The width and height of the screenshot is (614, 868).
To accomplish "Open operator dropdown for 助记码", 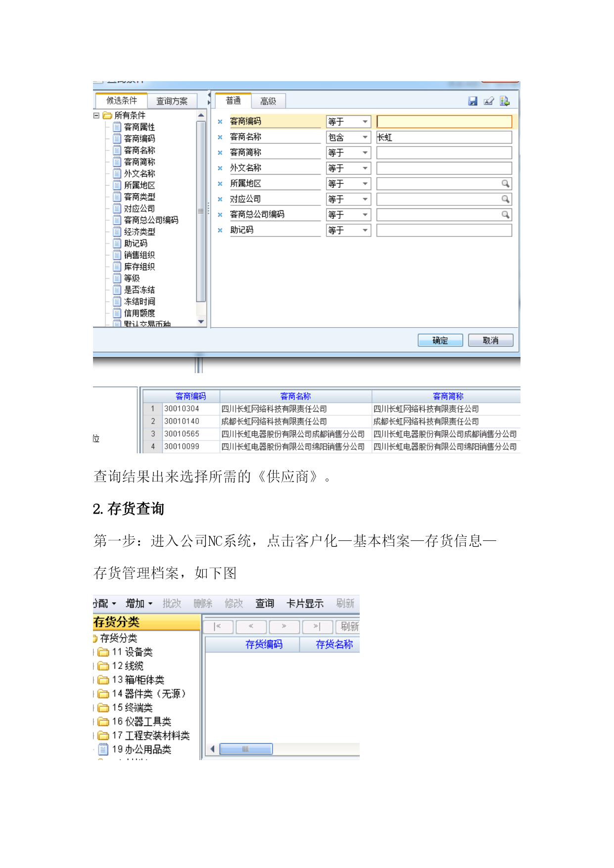I will [365, 230].
